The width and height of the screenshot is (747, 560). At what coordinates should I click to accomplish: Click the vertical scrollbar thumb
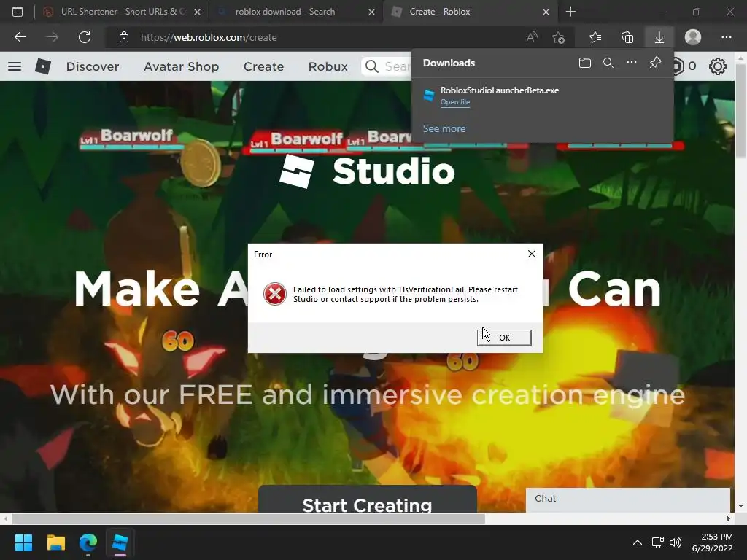coord(741,109)
